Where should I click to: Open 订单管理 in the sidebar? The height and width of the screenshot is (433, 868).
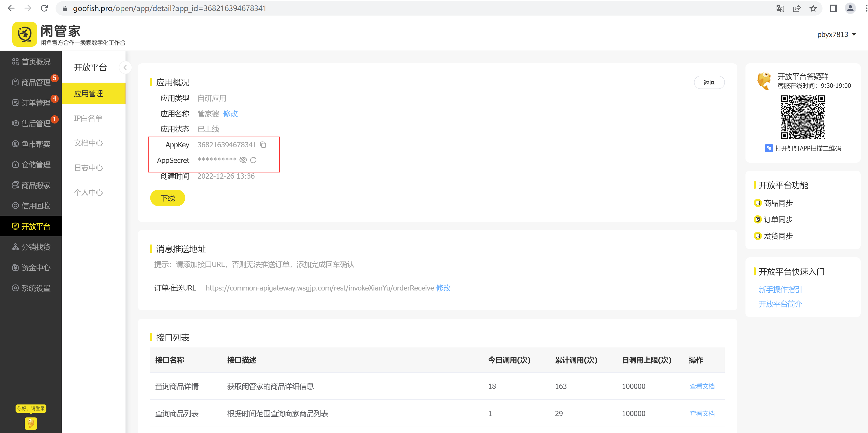coord(31,103)
